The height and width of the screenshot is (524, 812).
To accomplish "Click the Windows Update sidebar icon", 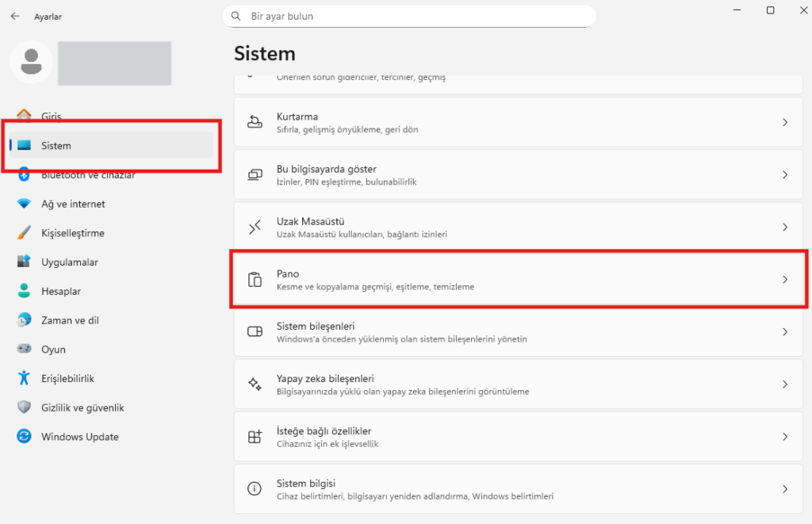I will tap(25, 437).
